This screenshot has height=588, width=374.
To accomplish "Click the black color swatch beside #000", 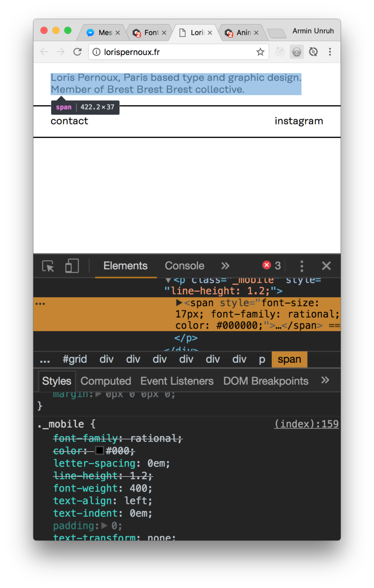I will 99,451.
